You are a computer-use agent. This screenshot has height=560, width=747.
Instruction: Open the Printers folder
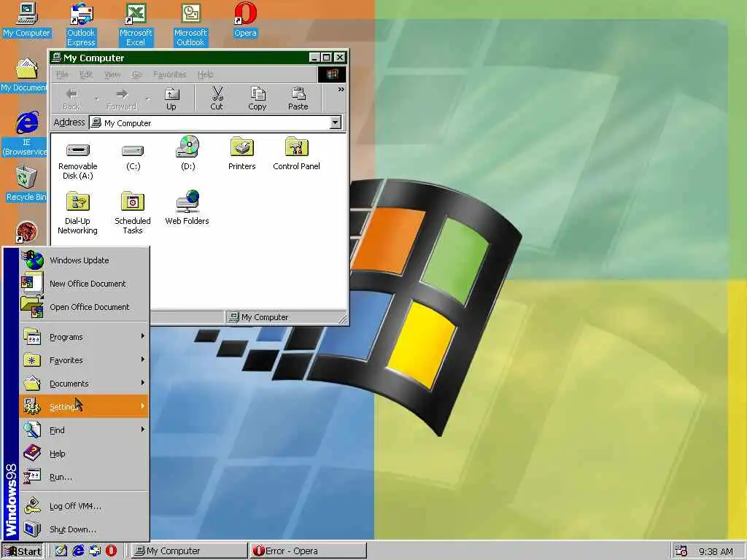click(242, 153)
